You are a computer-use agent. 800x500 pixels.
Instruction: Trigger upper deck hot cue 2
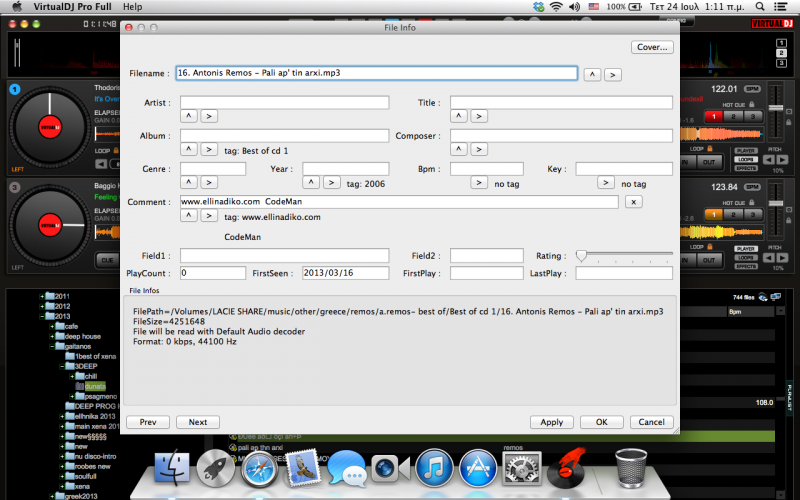tap(733, 116)
